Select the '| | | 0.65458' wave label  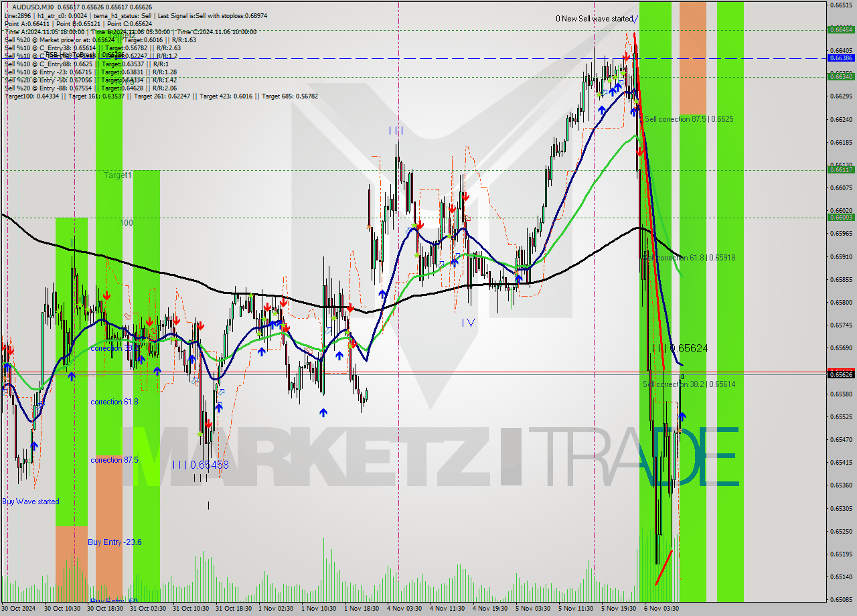point(200,465)
